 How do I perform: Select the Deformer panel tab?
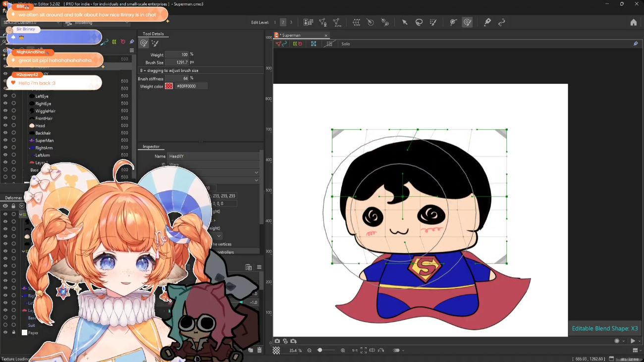pyautogui.click(x=13, y=198)
